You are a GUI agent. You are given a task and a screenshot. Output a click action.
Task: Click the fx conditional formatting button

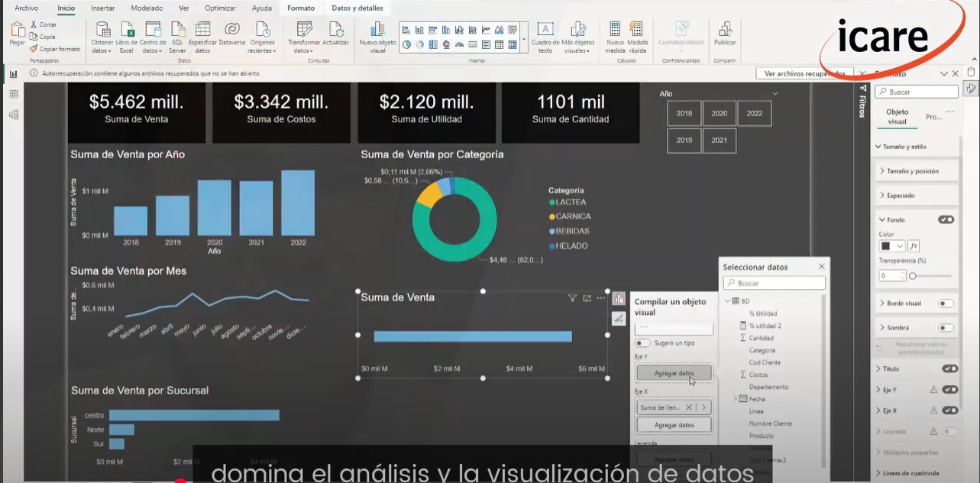(914, 246)
